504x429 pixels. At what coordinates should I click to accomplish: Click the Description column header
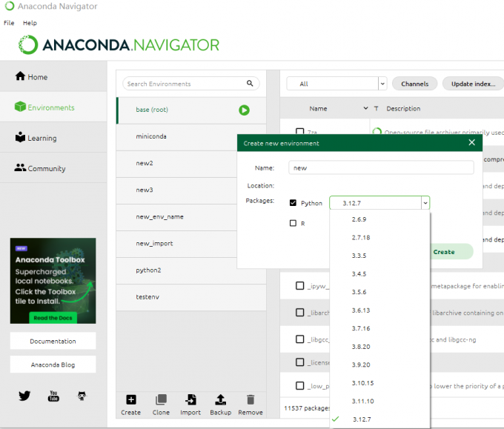pyautogui.click(x=403, y=109)
